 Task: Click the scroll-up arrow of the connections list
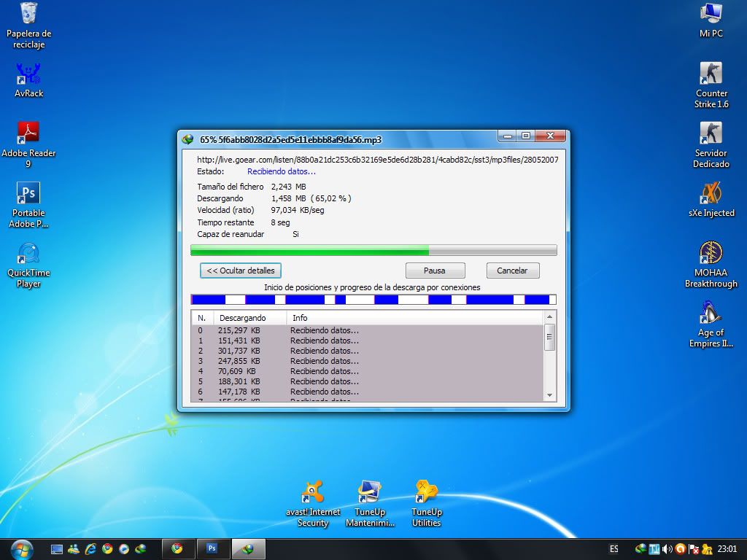(550, 317)
